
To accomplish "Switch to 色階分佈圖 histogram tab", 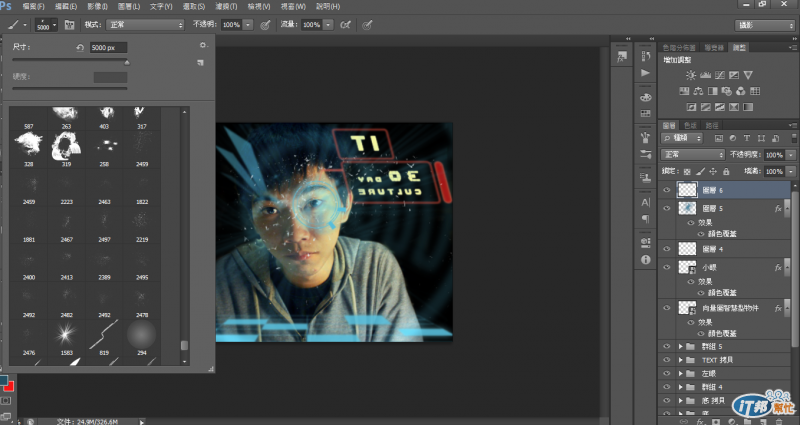I will (x=679, y=47).
